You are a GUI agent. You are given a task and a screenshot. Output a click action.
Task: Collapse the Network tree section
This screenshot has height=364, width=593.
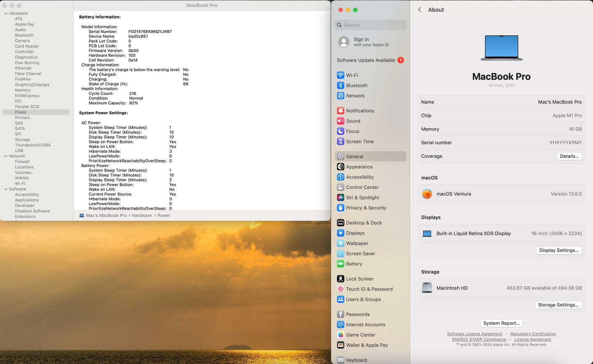(x=6, y=156)
